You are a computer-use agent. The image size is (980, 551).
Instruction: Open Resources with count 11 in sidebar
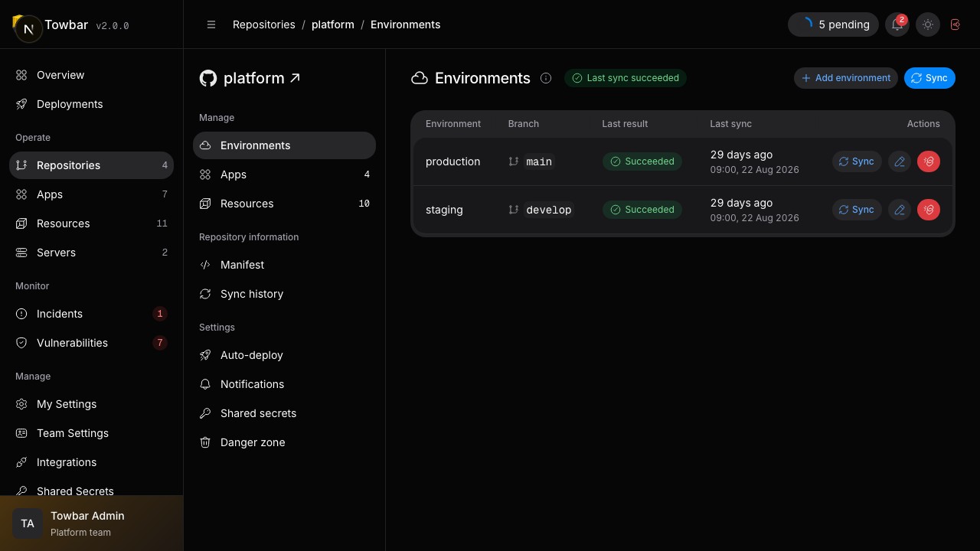(x=91, y=223)
